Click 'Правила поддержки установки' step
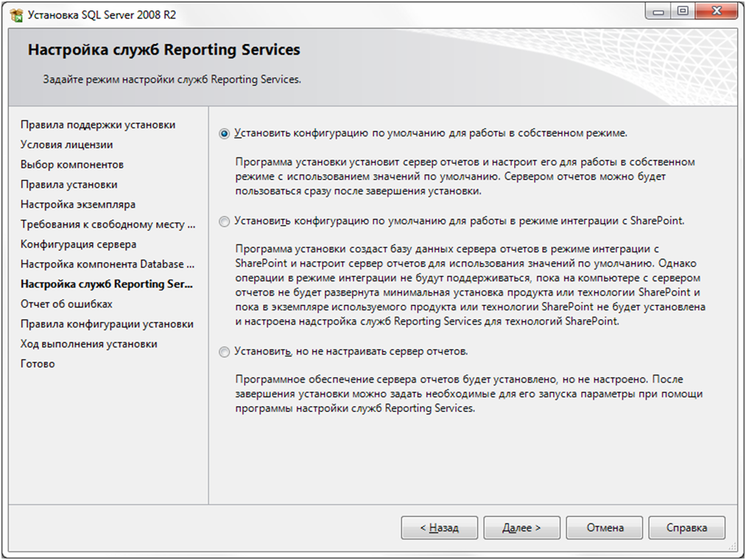 tap(97, 124)
